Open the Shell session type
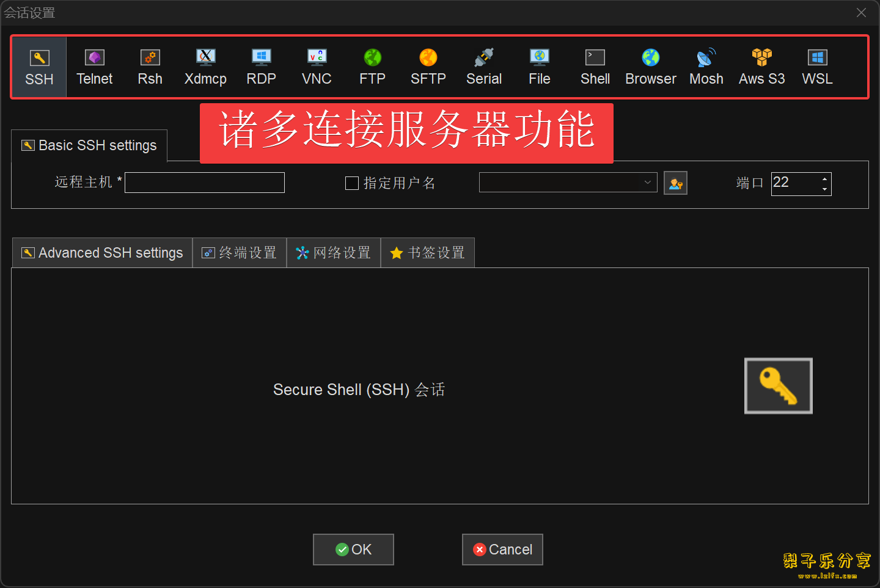Image resolution: width=880 pixels, height=588 pixels. pyautogui.click(x=595, y=67)
